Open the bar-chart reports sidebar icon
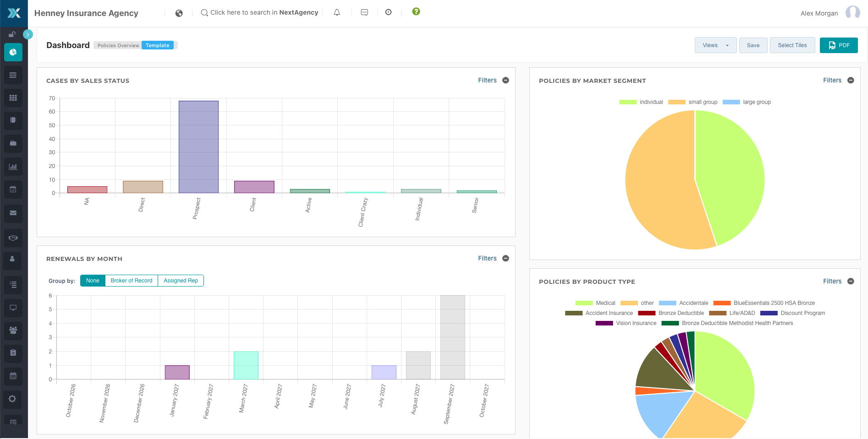The height and width of the screenshot is (439, 868). pos(13,167)
